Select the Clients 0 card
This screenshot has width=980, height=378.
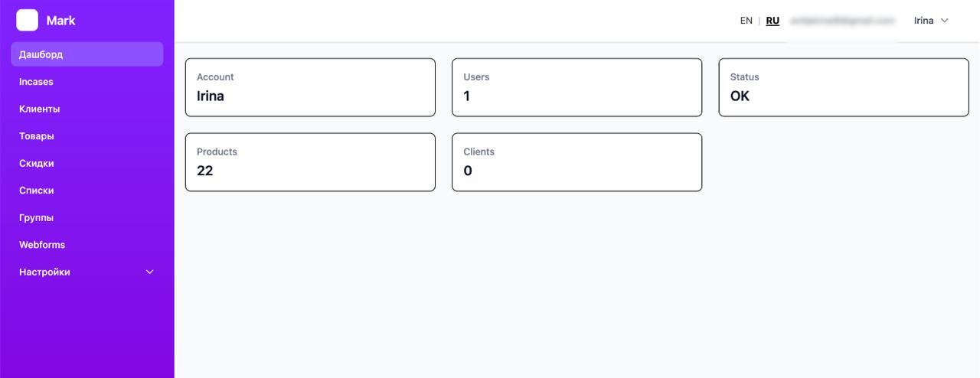coord(577,162)
